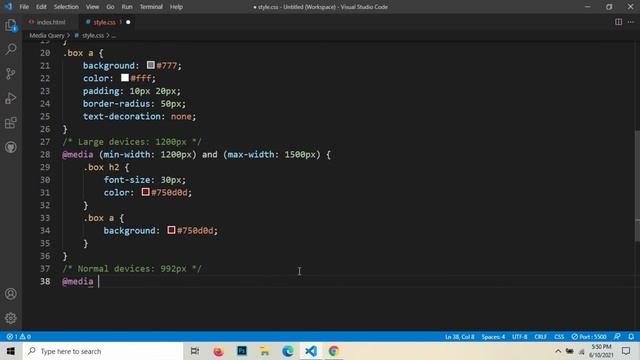Viewport: 640px width, 360px height.
Task: Open the Manage gear icon
Action: tap(11, 318)
